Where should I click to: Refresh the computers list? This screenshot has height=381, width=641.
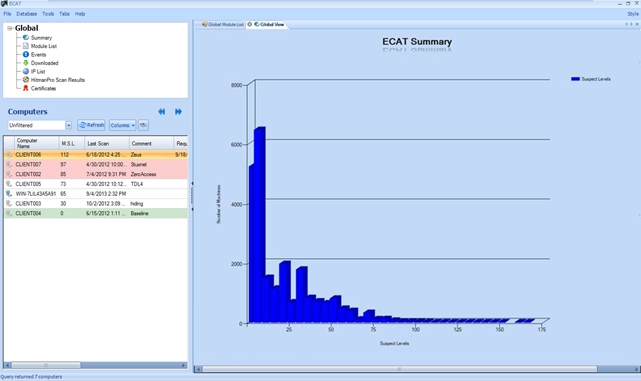click(91, 125)
